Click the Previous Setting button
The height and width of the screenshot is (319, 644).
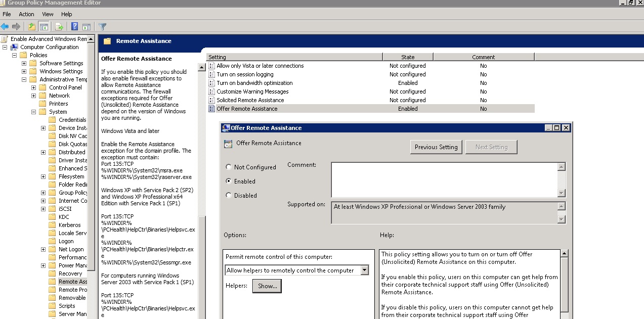pyautogui.click(x=436, y=147)
